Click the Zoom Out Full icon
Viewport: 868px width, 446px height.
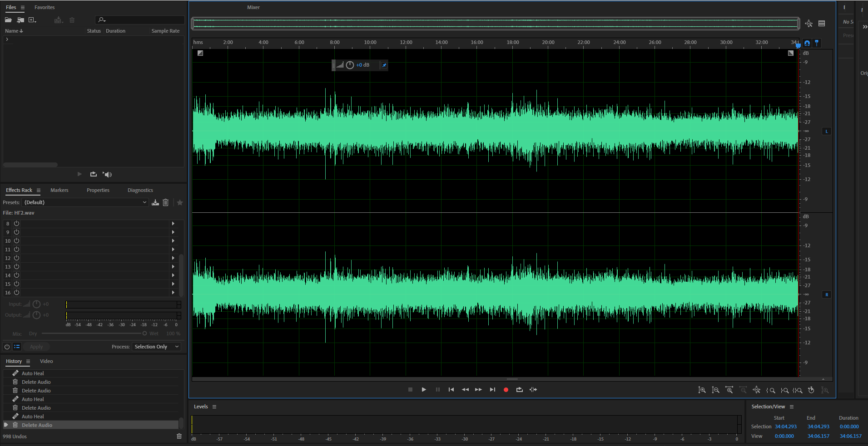(757, 390)
